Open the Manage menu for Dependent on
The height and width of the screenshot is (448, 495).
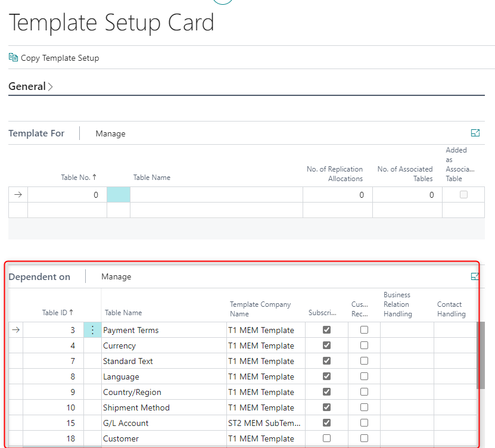116,276
